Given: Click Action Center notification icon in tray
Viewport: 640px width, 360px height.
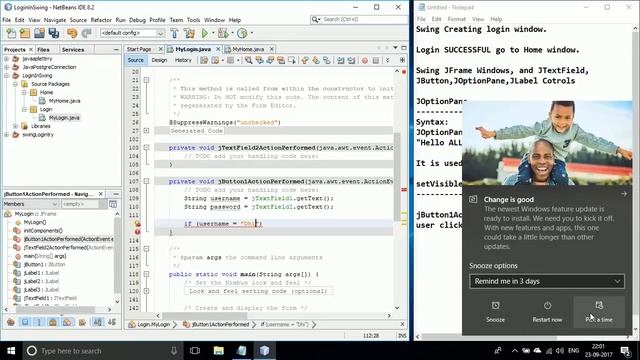Looking at the screenshot, I should (x=625, y=351).
